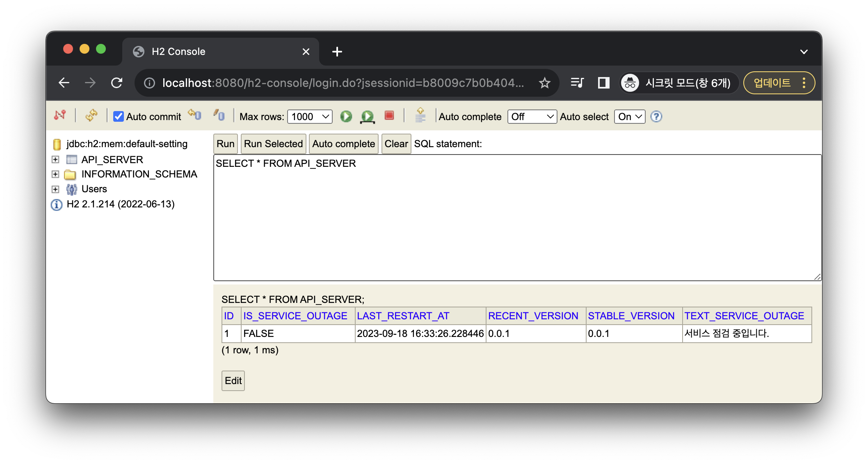Click the Clear button

point(396,144)
